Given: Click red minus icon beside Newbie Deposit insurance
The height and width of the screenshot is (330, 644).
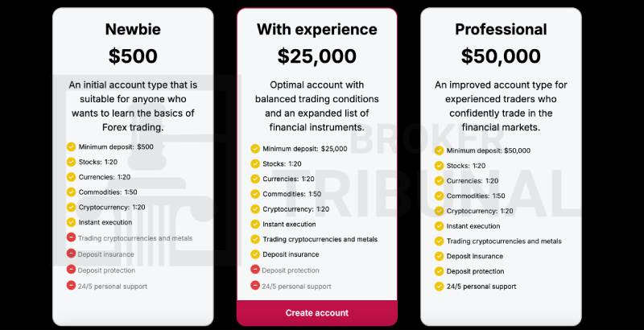Looking at the screenshot, I should [x=71, y=254].
